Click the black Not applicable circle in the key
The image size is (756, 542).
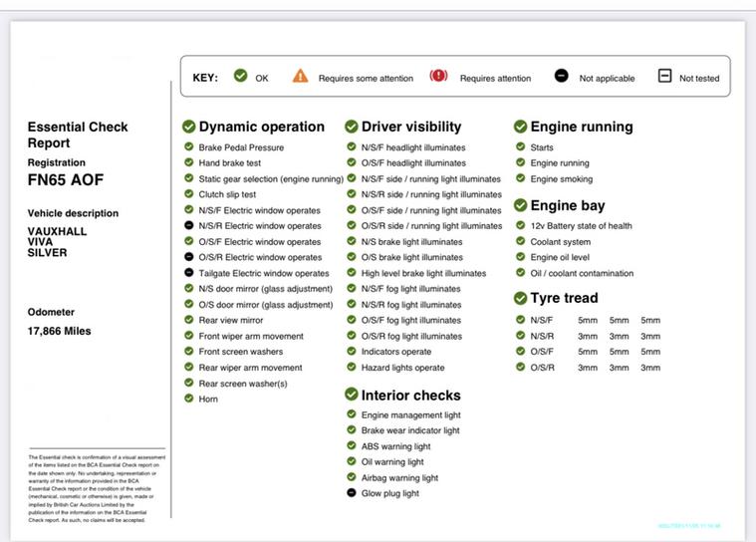click(x=562, y=77)
